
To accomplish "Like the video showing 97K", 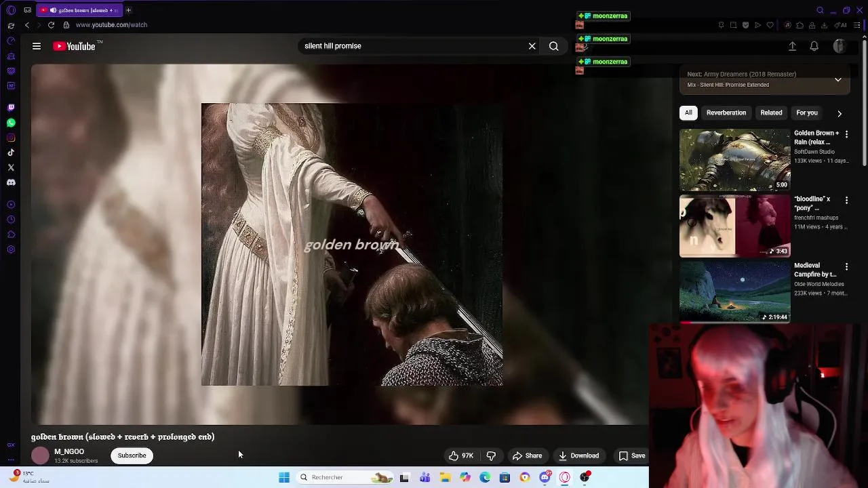I will tap(461, 455).
